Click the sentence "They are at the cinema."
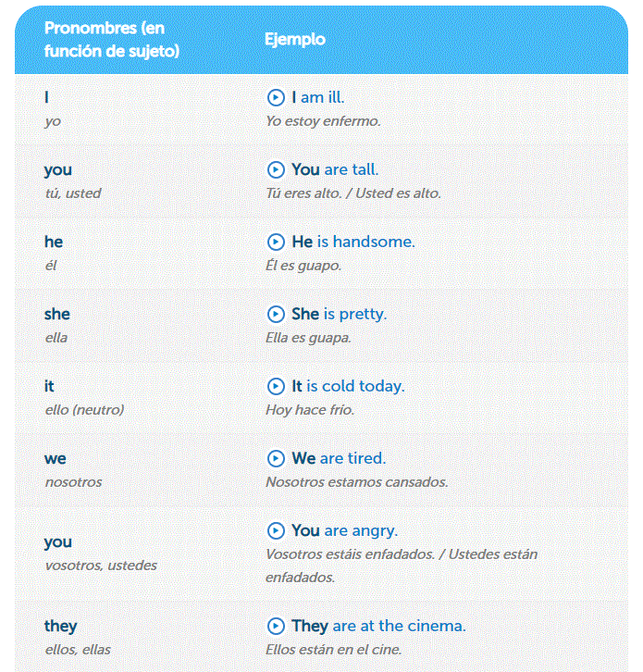643x672 pixels. click(378, 626)
